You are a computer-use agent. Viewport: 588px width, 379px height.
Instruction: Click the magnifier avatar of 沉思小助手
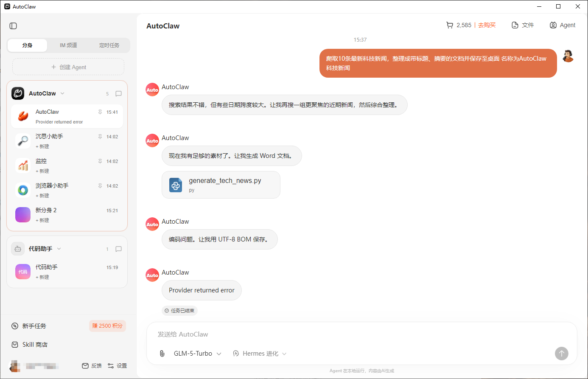point(23,141)
